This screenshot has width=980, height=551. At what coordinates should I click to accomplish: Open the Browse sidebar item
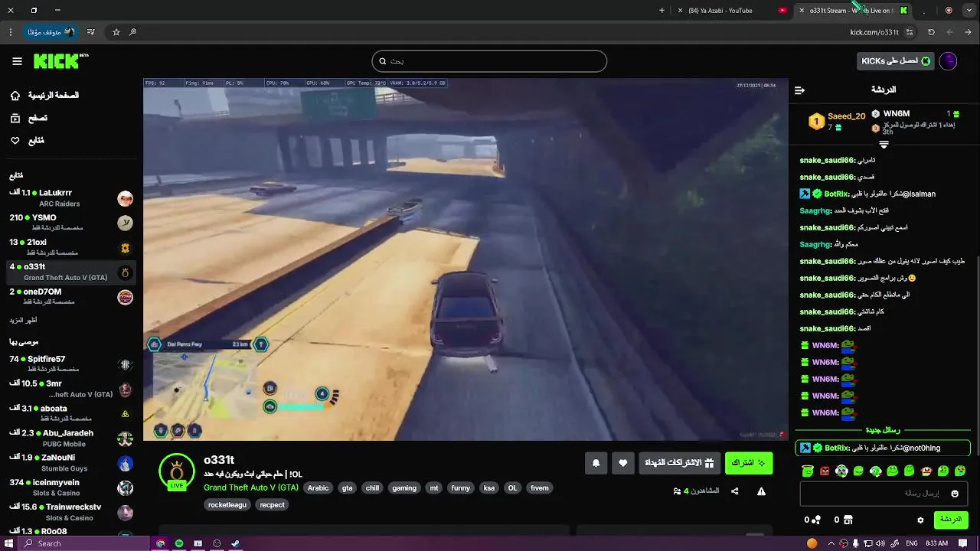(x=28, y=118)
